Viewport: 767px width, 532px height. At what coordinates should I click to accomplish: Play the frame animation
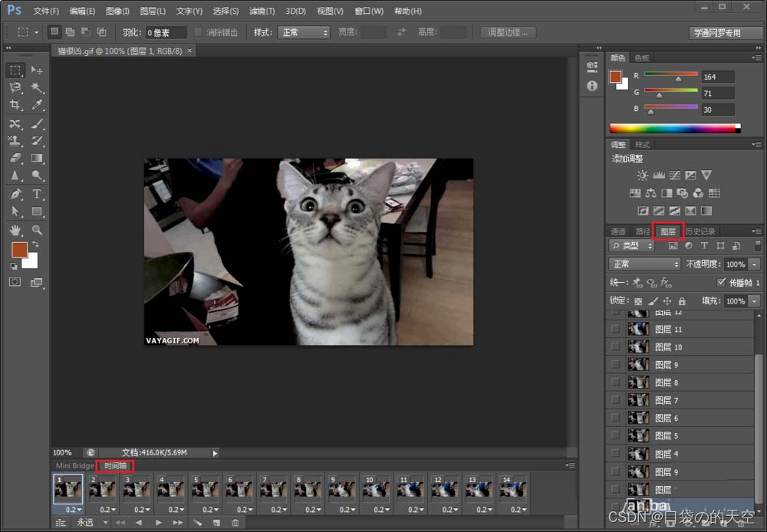[x=158, y=523]
